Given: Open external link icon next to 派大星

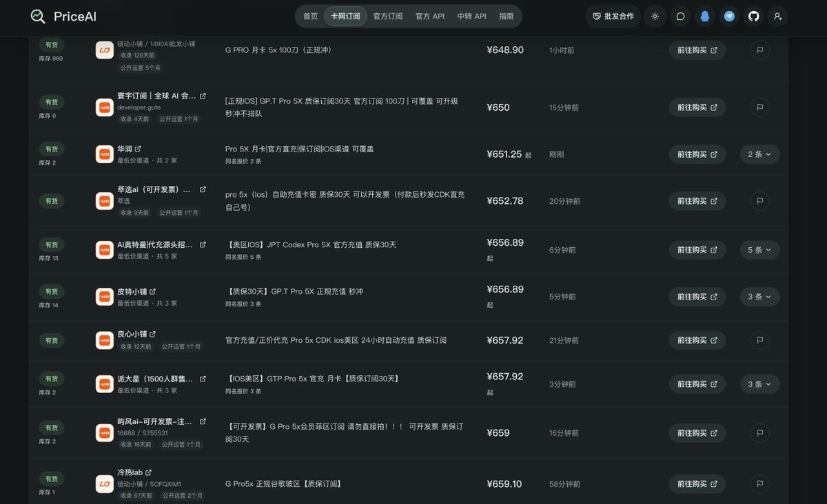Looking at the screenshot, I should click(203, 379).
